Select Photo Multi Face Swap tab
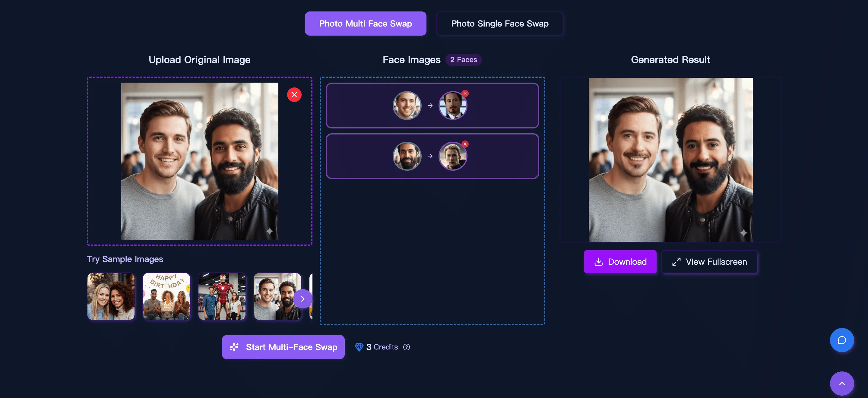This screenshot has width=868, height=398. (365, 24)
